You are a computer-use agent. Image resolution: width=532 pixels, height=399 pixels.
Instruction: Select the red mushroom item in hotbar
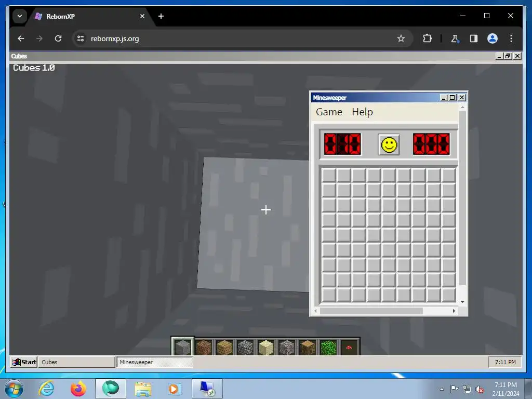pos(349,347)
